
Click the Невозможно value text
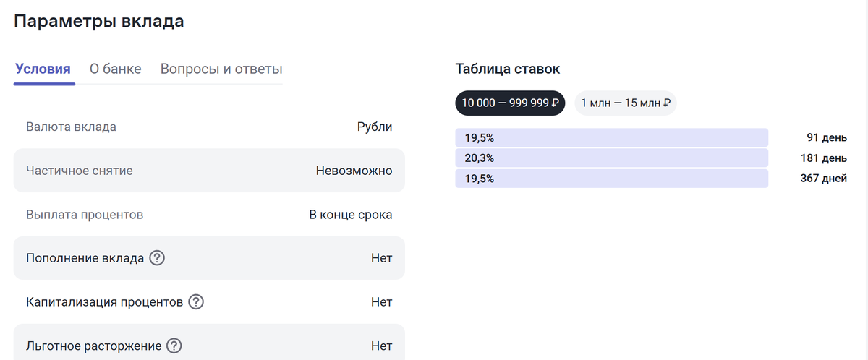354,171
